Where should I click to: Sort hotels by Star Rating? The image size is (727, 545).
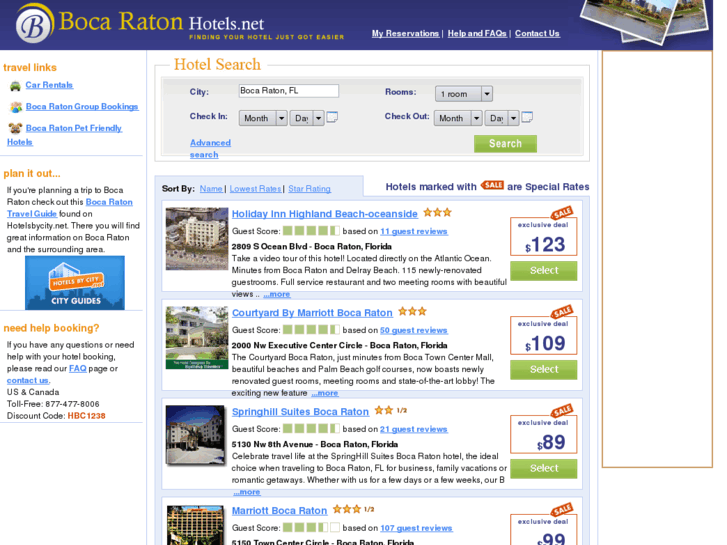pyautogui.click(x=309, y=189)
